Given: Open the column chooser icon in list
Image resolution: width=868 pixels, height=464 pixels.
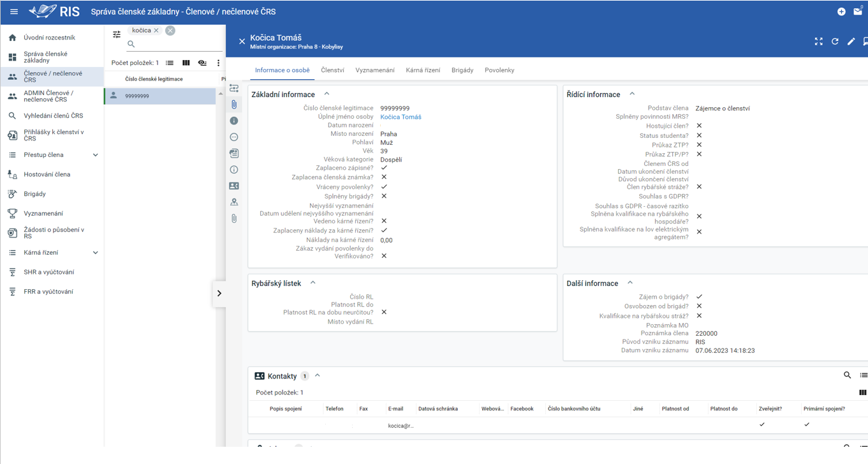Looking at the screenshot, I should pyautogui.click(x=186, y=63).
